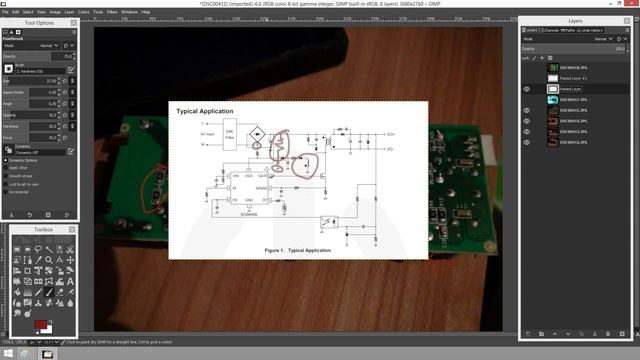Open the zoom level dropdown in status bar
Image resolution: width=640 pixels, height=360 pixels.
pyautogui.click(x=51, y=342)
